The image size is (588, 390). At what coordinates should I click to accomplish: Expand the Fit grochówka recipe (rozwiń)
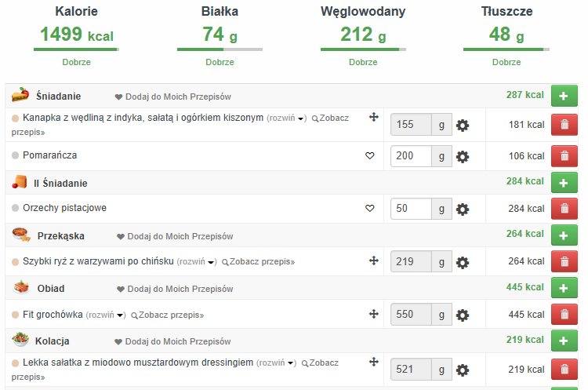click(x=105, y=315)
